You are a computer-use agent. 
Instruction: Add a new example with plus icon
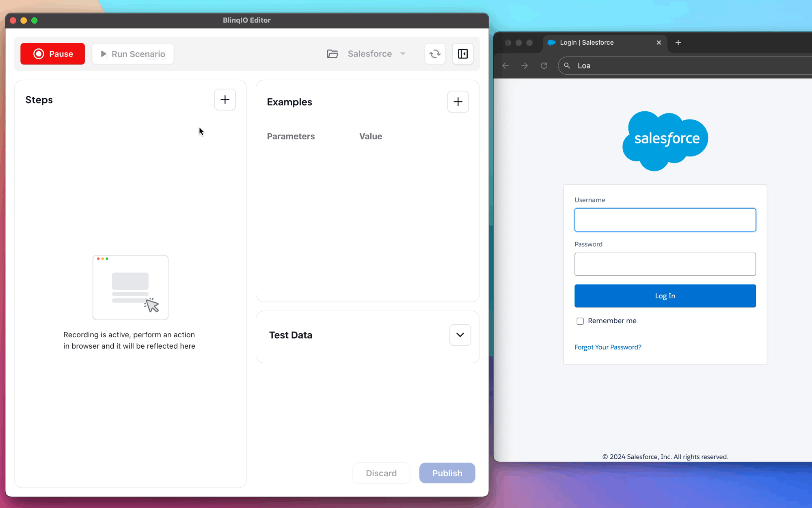458,102
